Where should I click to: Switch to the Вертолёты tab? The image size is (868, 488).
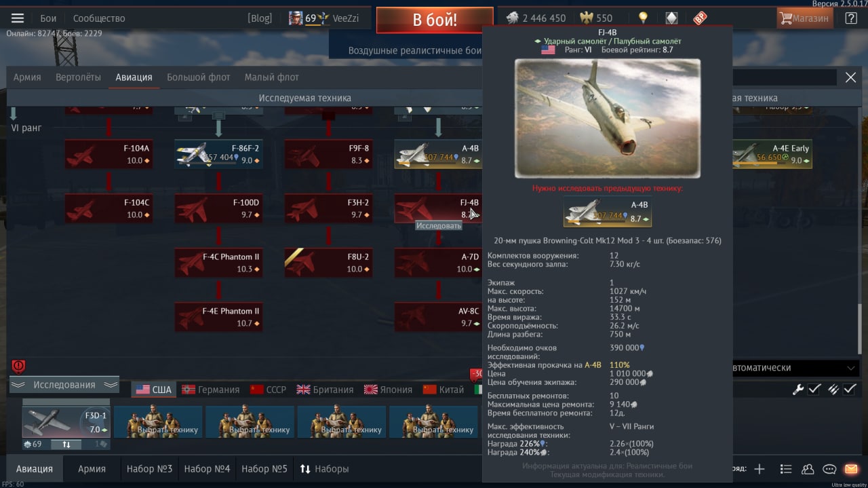[x=78, y=77]
